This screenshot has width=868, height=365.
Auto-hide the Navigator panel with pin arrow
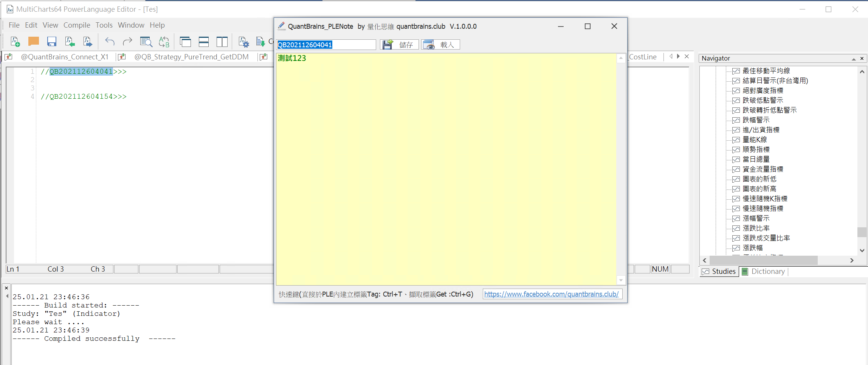point(854,59)
